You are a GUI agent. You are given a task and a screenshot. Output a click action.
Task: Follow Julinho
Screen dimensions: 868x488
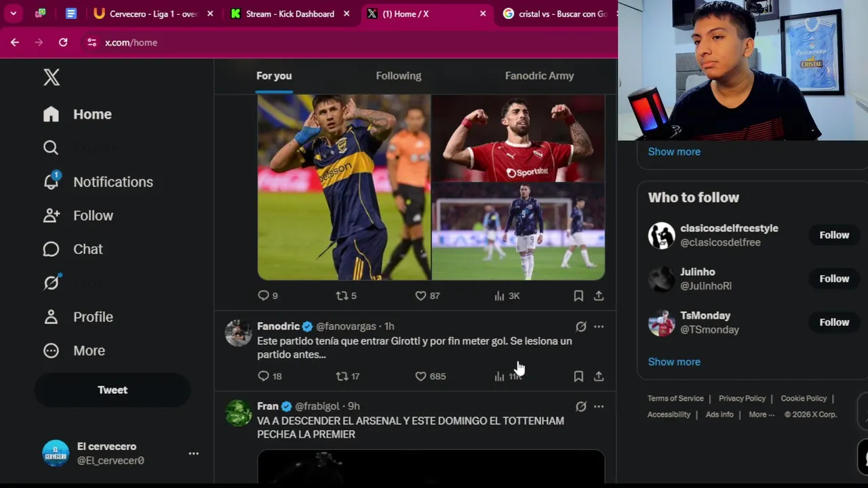pyautogui.click(x=834, y=279)
